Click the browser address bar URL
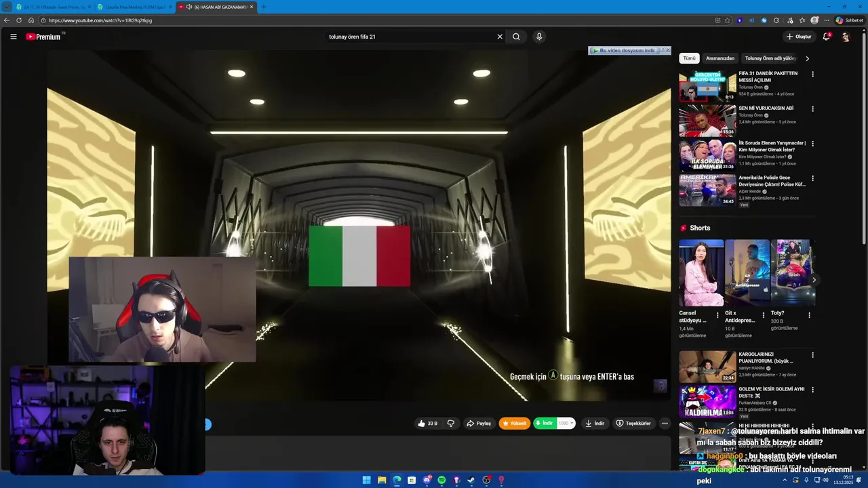Image resolution: width=868 pixels, height=488 pixels. tap(100, 20)
